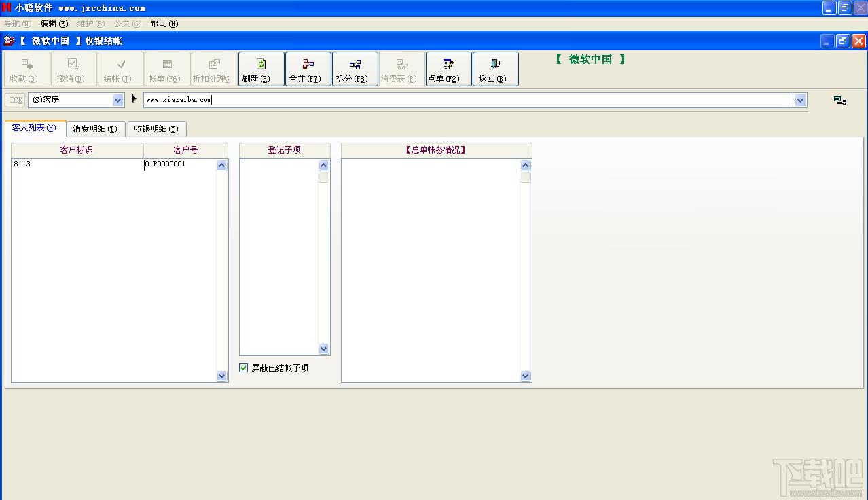Click the red app icon in 小聪软件 title bar
Screen dimensions: 868x500
6,7
